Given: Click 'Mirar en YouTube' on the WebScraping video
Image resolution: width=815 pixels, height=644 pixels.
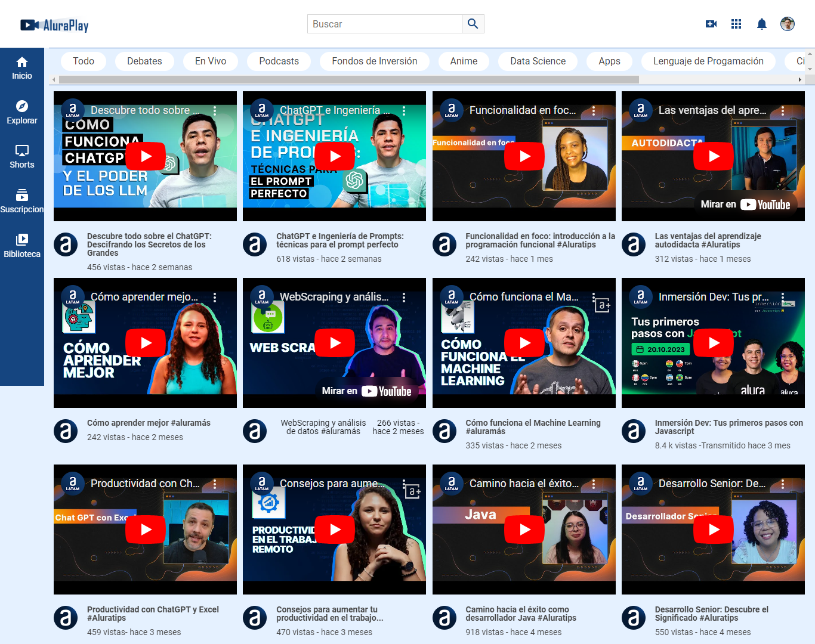Looking at the screenshot, I should tap(366, 391).
